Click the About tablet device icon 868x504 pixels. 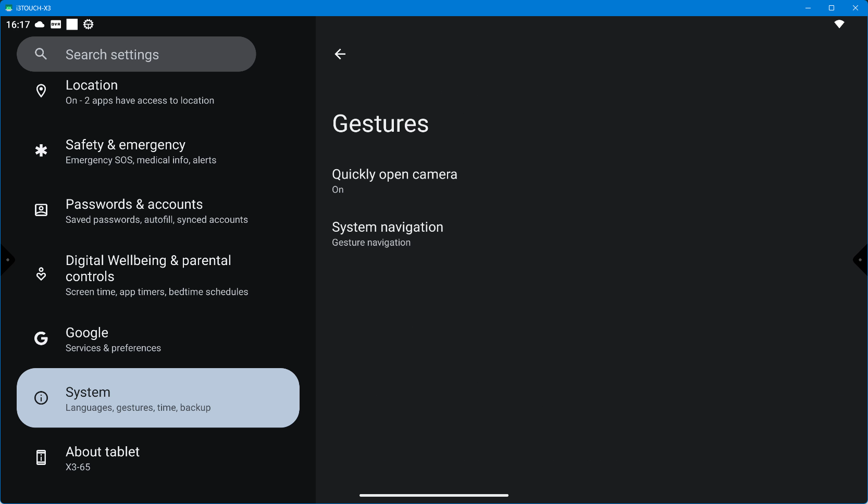41,458
